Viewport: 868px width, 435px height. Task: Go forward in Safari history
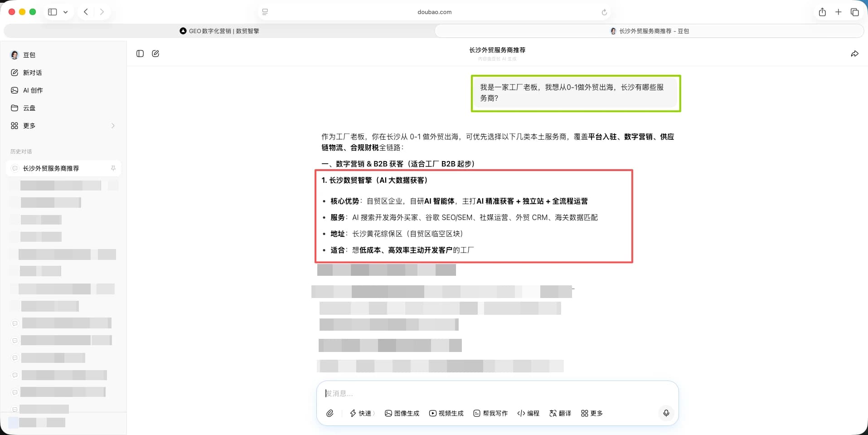(x=102, y=12)
